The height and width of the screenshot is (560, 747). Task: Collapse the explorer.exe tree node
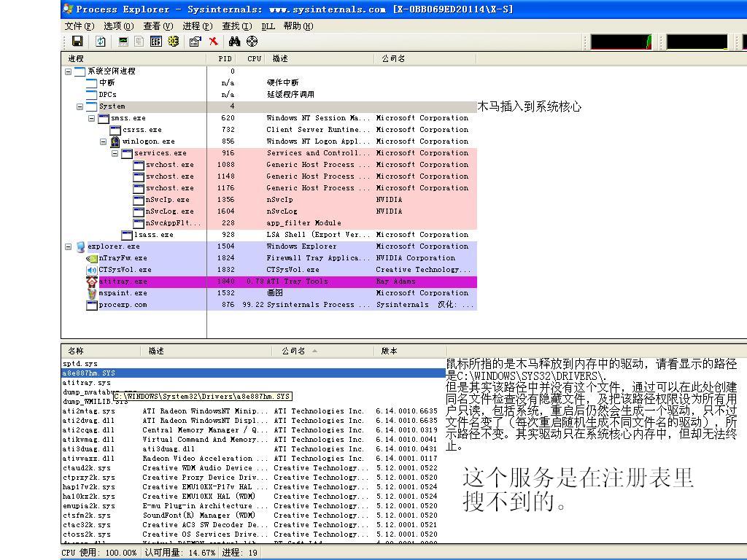(68, 246)
